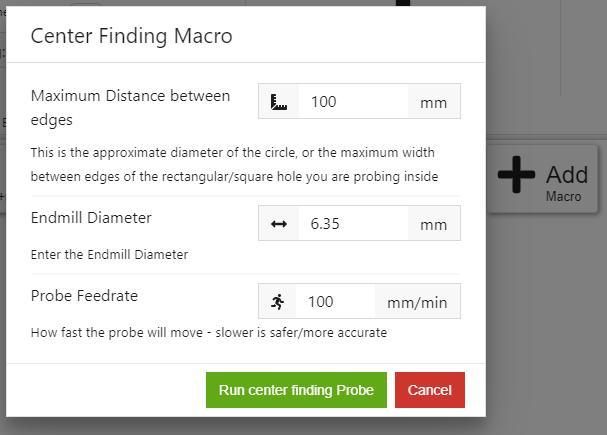Click the Center Finding Macro dialog title

132,36
